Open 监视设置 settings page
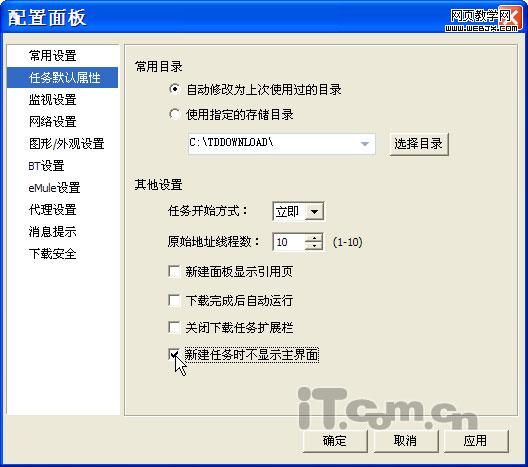 [x=53, y=100]
